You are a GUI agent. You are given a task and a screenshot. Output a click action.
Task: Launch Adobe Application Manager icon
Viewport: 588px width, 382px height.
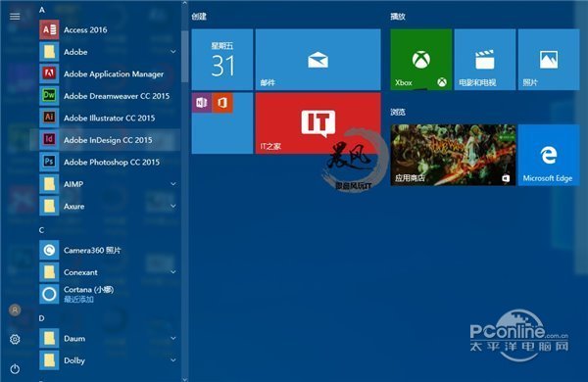point(49,73)
